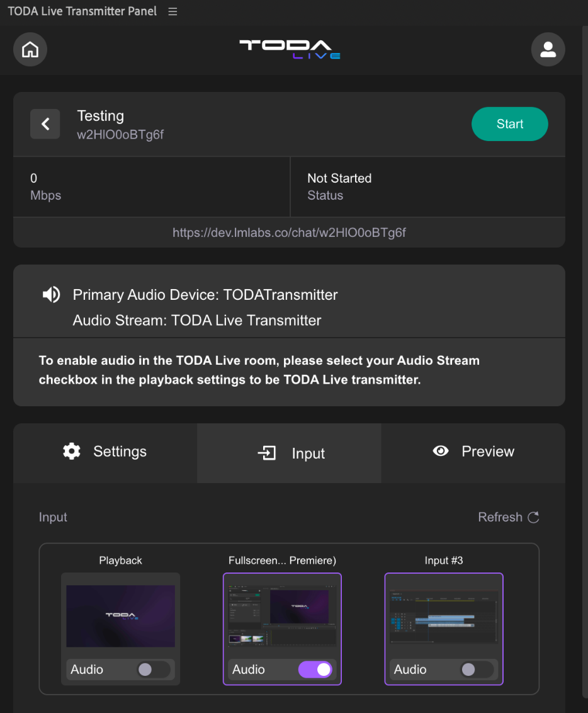Click the Not Started status text
588x713 pixels.
click(x=339, y=178)
